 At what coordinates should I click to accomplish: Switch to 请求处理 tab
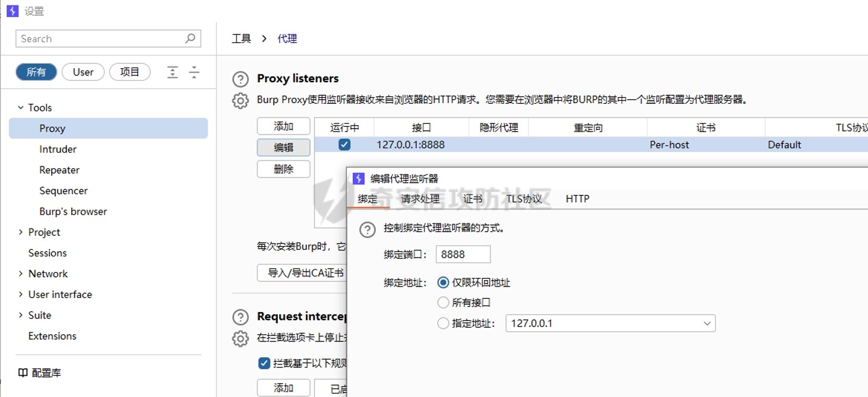(420, 198)
